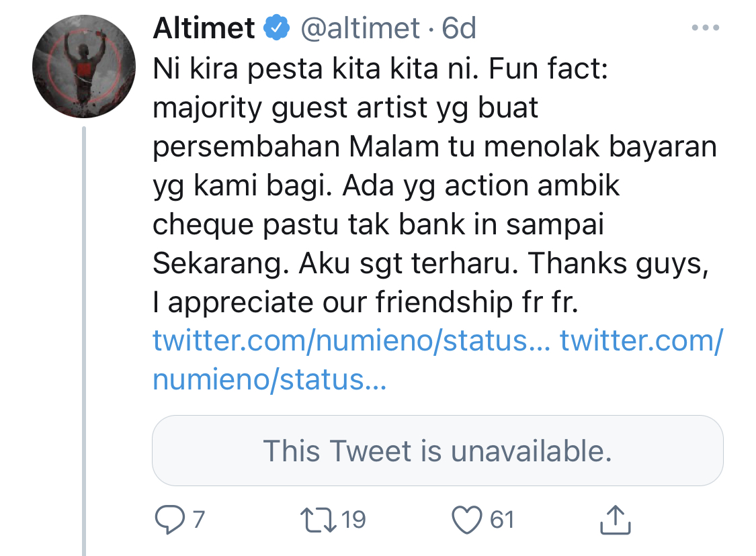Like the tweet with the heart icon
Image resolution: width=756 pixels, height=556 pixels.
click(x=468, y=520)
